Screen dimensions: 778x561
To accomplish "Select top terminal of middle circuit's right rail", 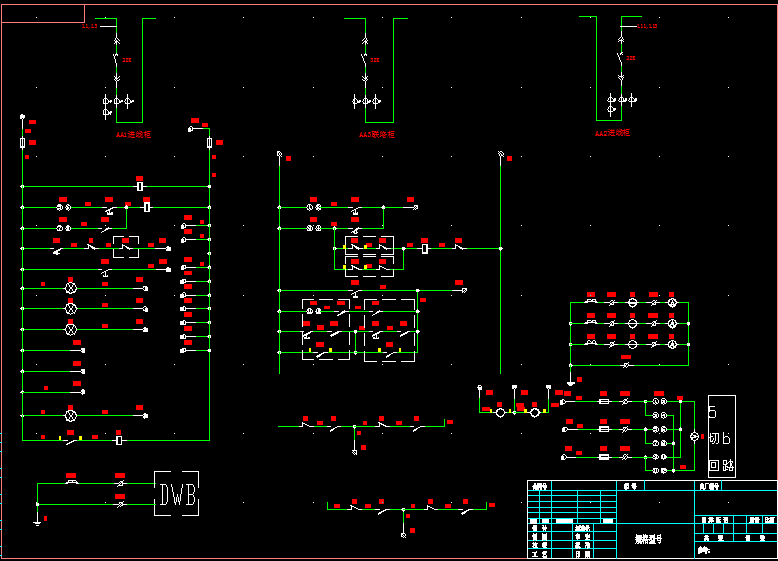I will (501, 154).
